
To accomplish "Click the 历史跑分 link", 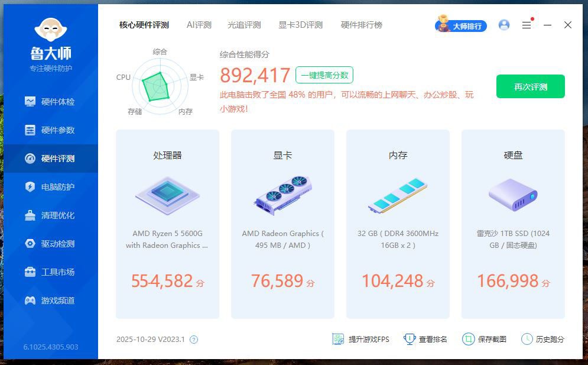I will pyautogui.click(x=542, y=340).
